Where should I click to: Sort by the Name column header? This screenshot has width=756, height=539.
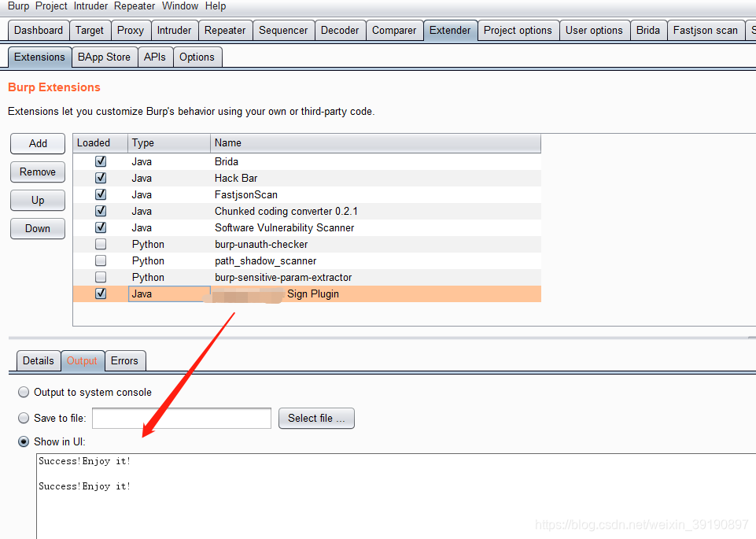(x=375, y=143)
